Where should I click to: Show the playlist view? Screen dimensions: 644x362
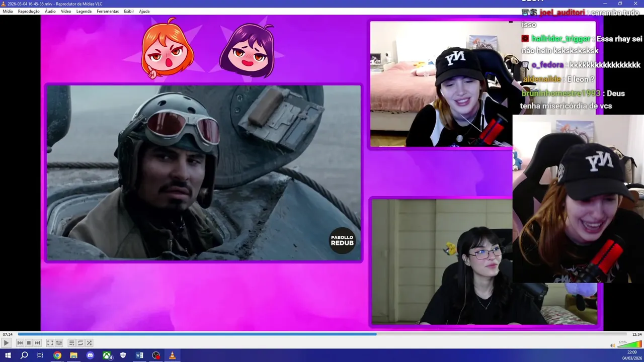71,343
